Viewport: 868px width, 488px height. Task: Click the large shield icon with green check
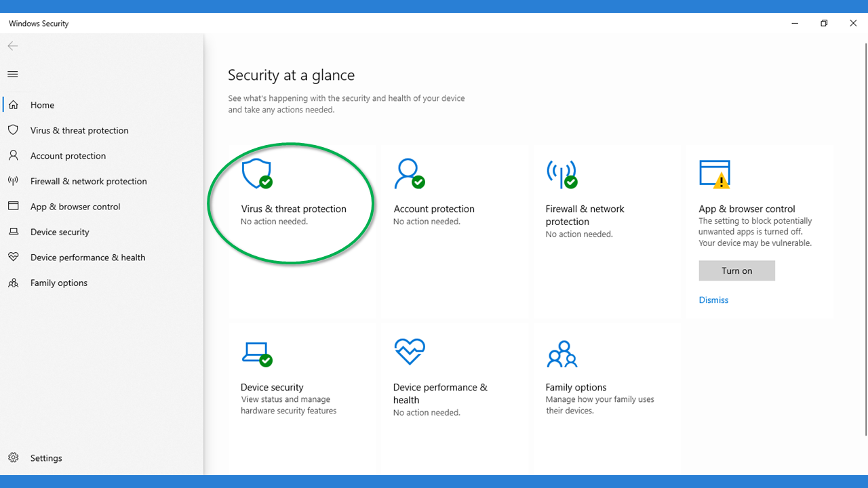click(257, 174)
